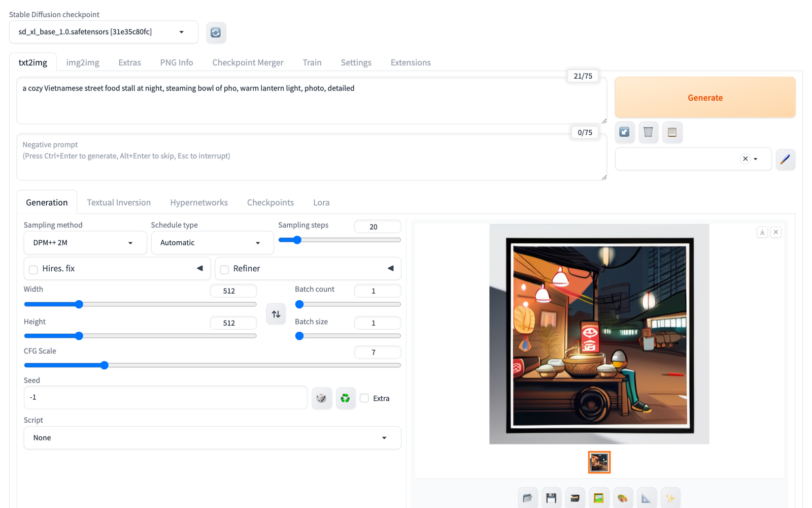Send image to extras ruler icon
Screen dimensions: 812x508
coord(647,498)
